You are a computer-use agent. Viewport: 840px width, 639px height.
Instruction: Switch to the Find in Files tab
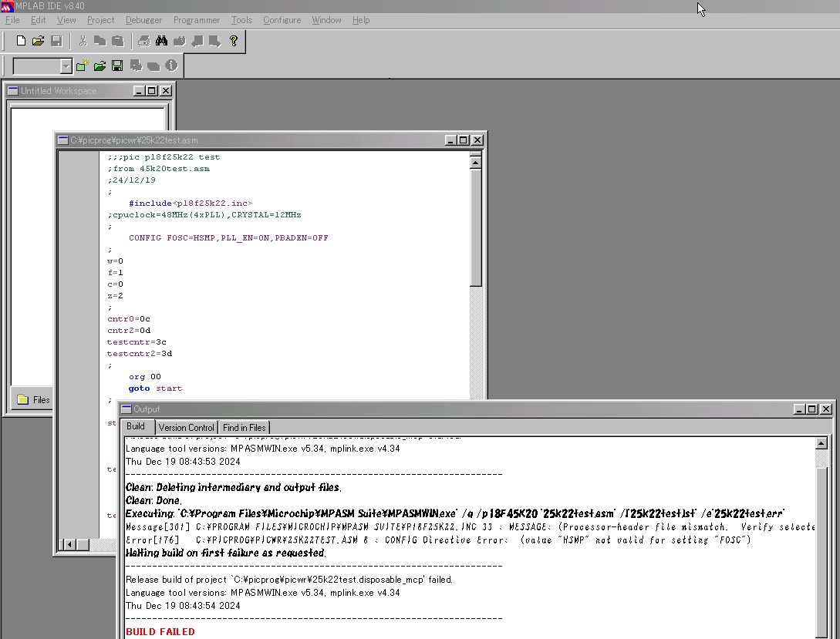coord(245,428)
